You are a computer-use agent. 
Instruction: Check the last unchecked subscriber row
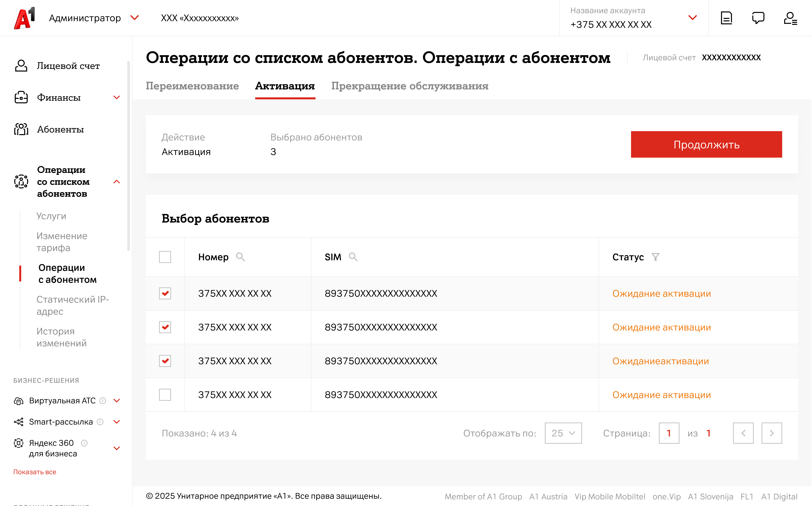coord(165,395)
